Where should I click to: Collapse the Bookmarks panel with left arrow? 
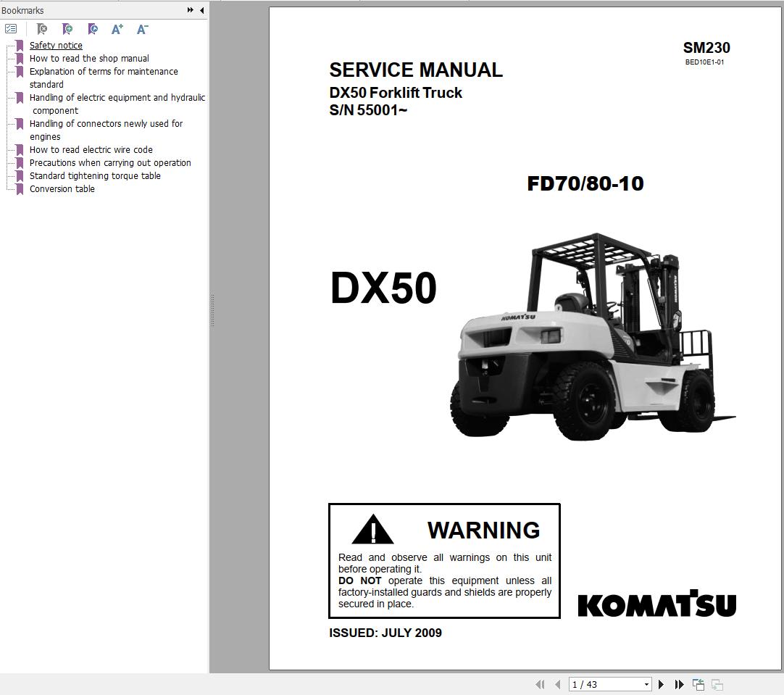pyautogui.click(x=202, y=10)
